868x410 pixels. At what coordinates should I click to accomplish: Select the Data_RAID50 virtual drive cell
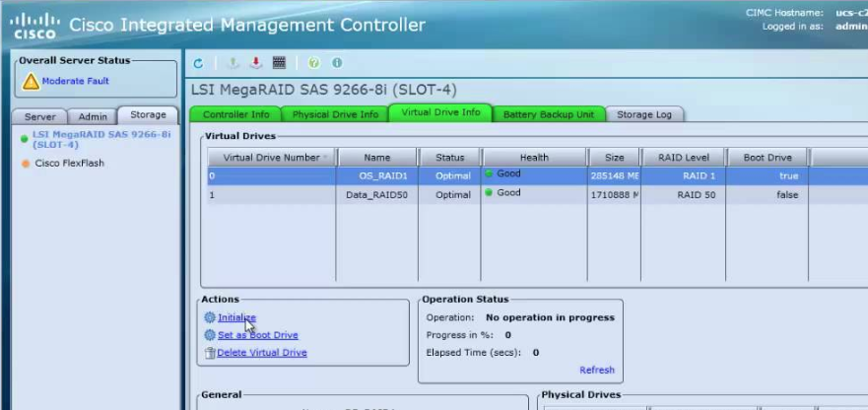click(x=377, y=195)
